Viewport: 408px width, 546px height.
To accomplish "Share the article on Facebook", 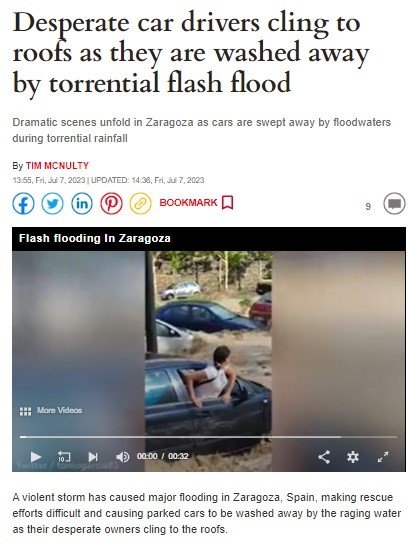I will (x=23, y=203).
